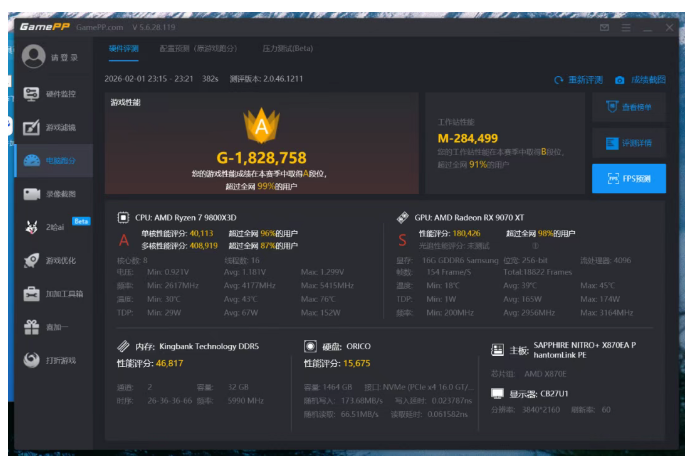688x467 pixels.
Task: Open the 加加工具箱 toolbox in sidebar
Action: [x=52, y=294]
